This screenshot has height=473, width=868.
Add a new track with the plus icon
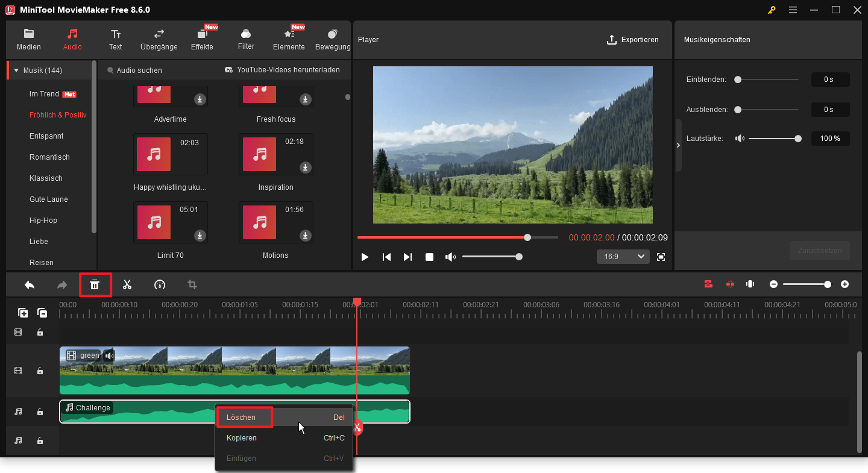tap(22, 313)
